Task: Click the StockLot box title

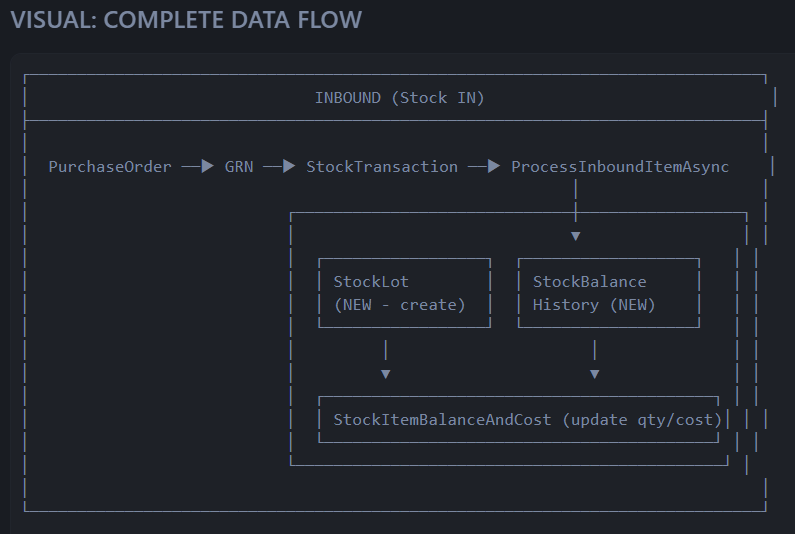Action: point(370,282)
